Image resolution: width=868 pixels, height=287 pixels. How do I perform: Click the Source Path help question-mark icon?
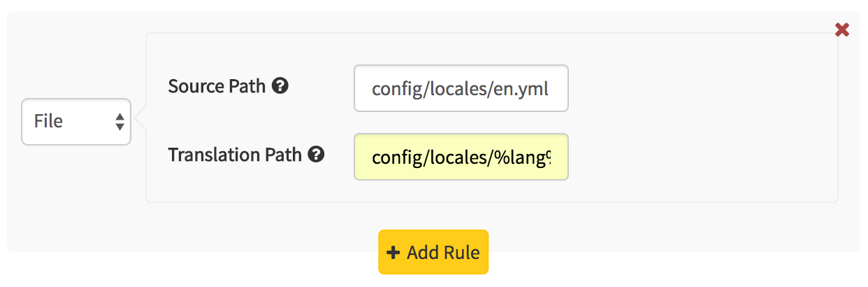click(280, 86)
